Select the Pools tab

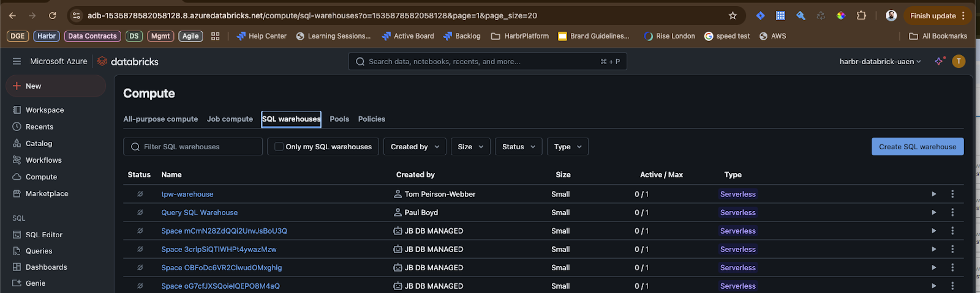339,119
